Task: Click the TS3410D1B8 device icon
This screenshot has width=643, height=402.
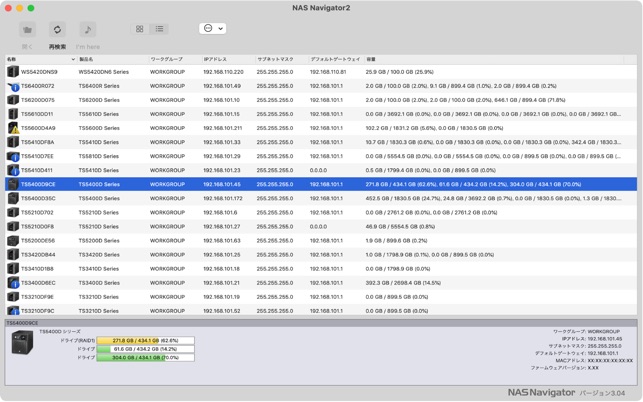Action: (x=13, y=269)
